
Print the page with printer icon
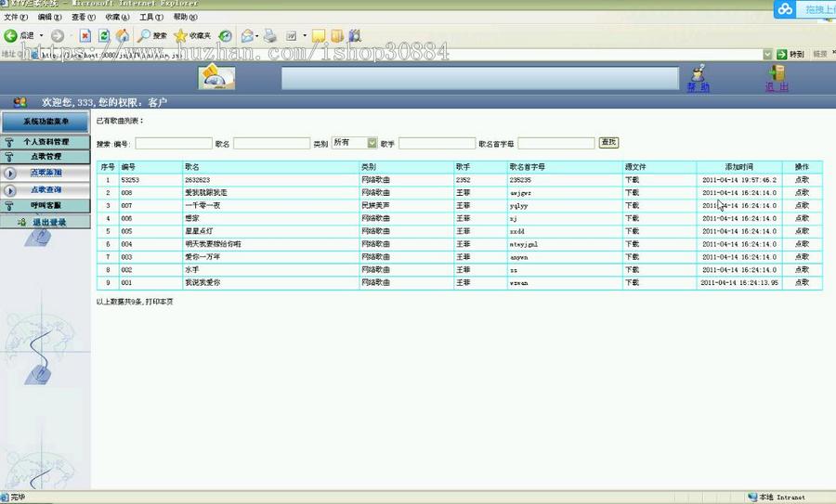[270, 35]
